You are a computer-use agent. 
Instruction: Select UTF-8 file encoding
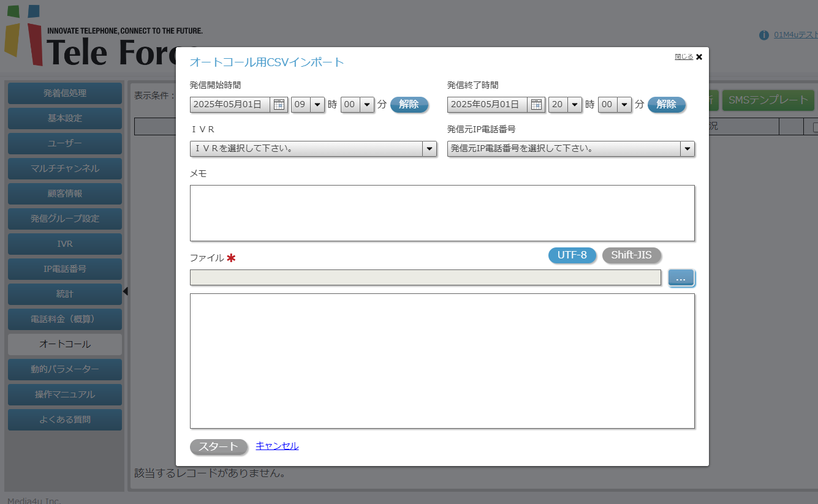coord(572,255)
